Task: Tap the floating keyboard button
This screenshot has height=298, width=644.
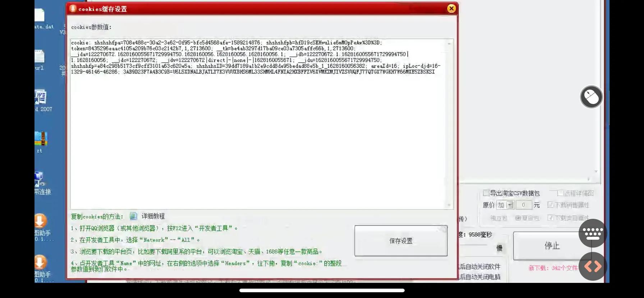Action: click(593, 233)
